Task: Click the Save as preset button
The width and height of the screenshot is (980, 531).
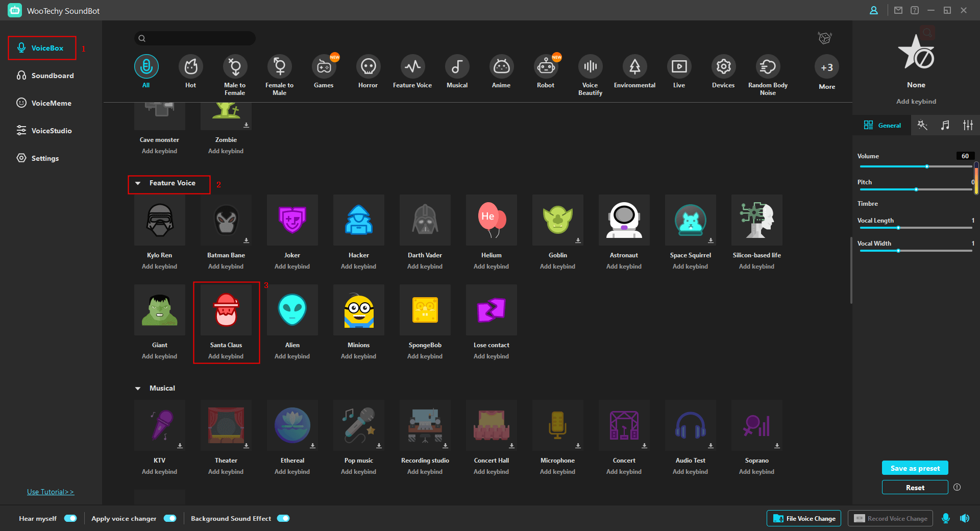Action: [x=915, y=468]
